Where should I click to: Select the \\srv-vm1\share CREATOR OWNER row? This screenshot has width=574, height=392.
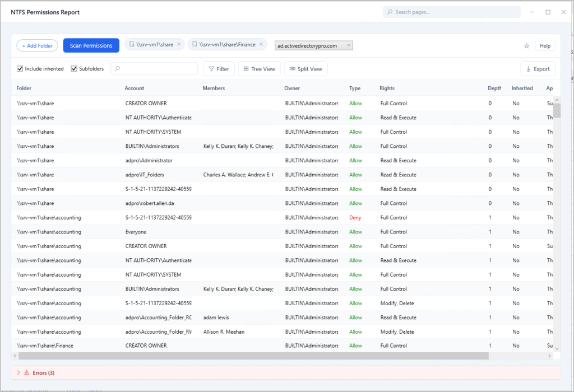[283, 104]
